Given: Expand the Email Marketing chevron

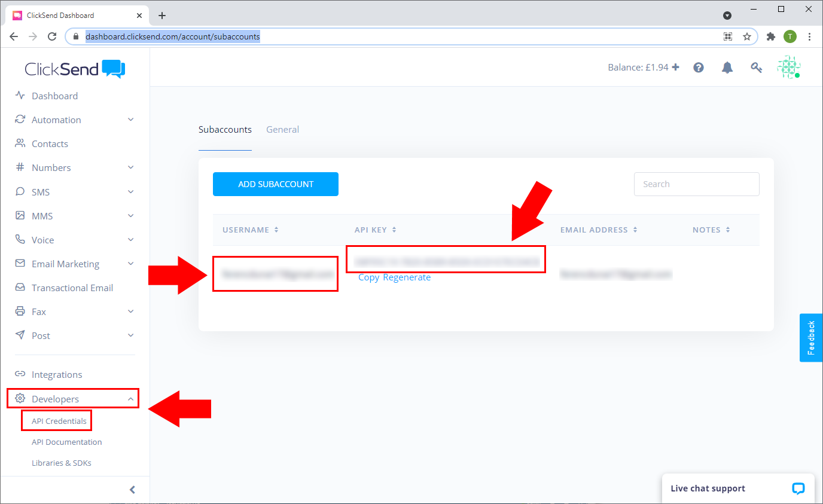Looking at the screenshot, I should pyautogui.click(x=130, y=264).
